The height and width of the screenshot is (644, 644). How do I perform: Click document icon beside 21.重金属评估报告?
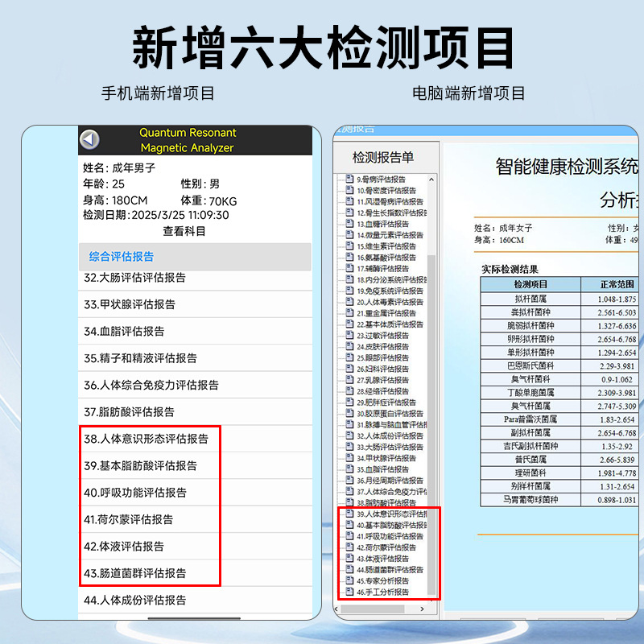(x=349, y=312)
